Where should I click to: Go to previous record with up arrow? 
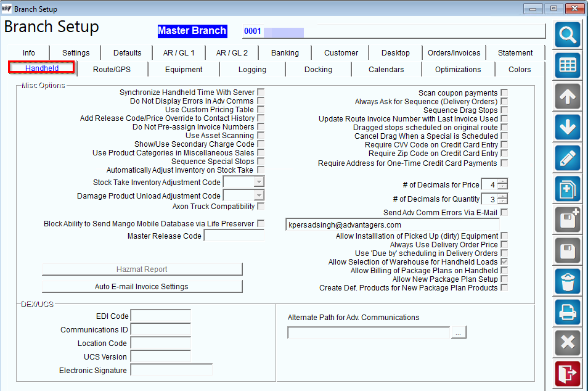tap(568, 96)
